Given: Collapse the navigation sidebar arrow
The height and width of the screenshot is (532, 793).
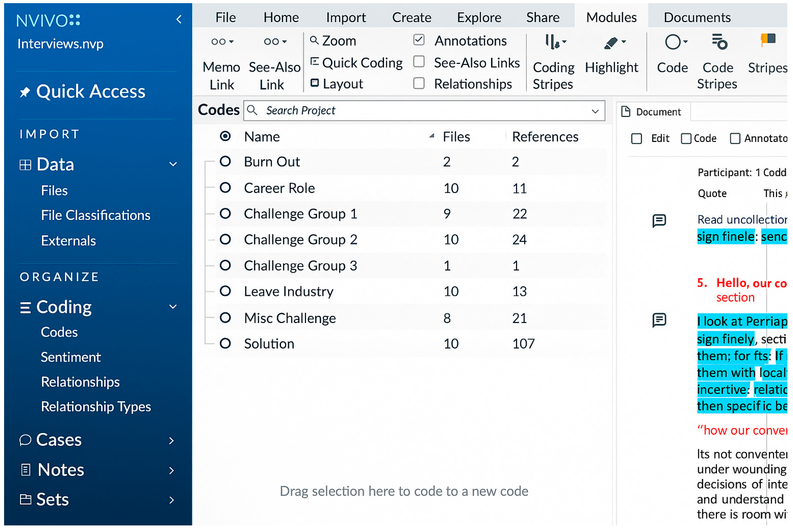Looking at the screenshot, I should [179, 19].
